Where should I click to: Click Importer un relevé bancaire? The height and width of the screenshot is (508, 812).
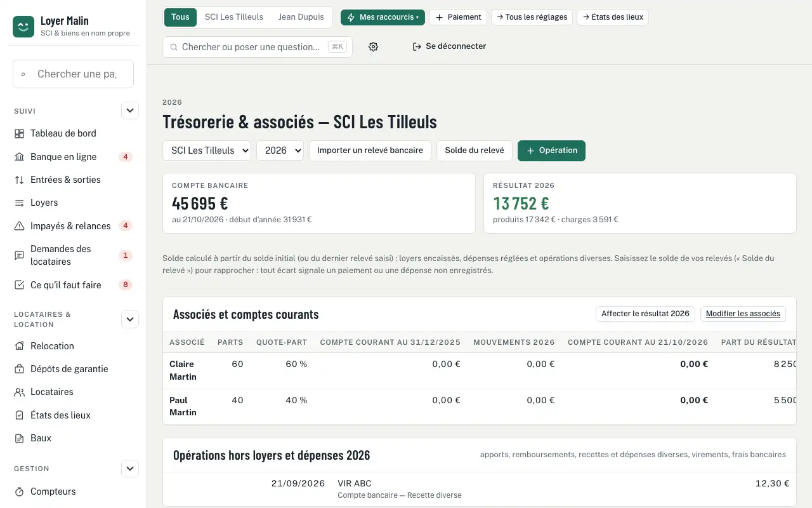[x=370, y=150]
